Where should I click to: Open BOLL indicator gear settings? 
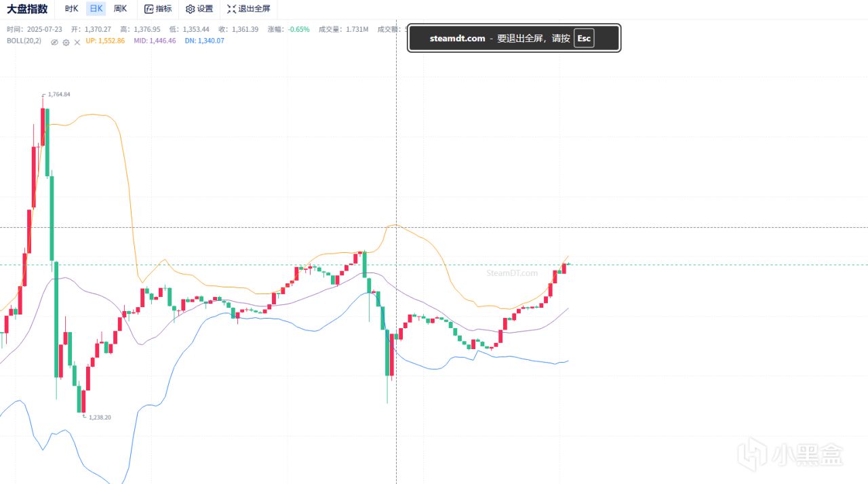[66, 42]
